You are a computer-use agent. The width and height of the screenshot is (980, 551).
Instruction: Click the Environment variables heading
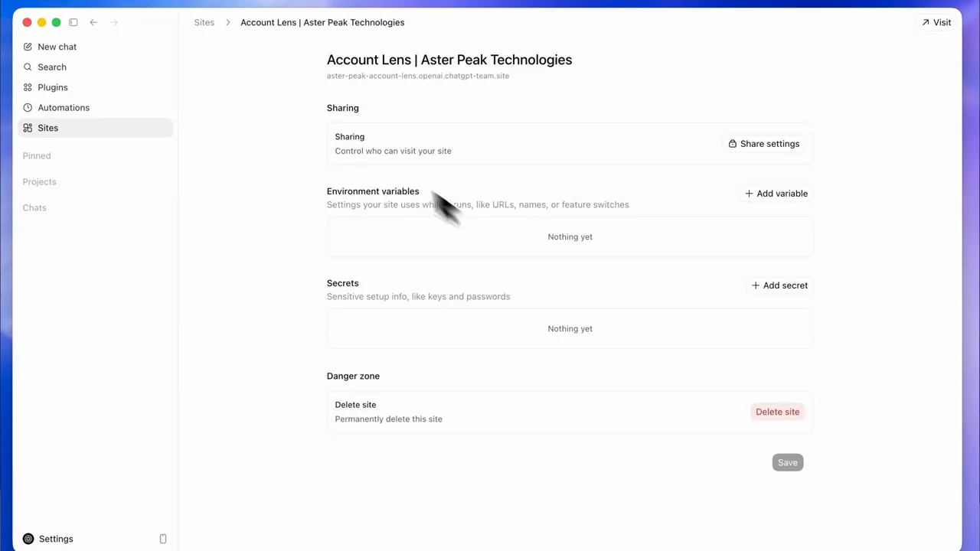click(x=373, y=191)
